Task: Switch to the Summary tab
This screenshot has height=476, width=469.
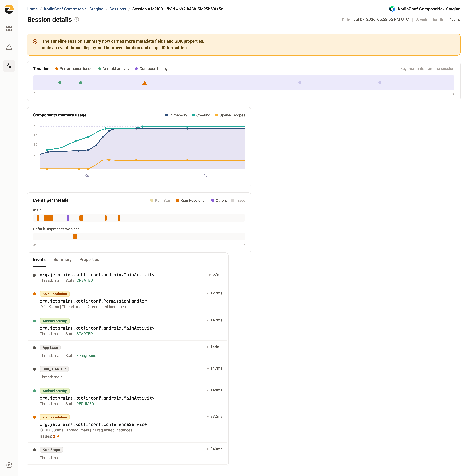Action: pos(62,259)
